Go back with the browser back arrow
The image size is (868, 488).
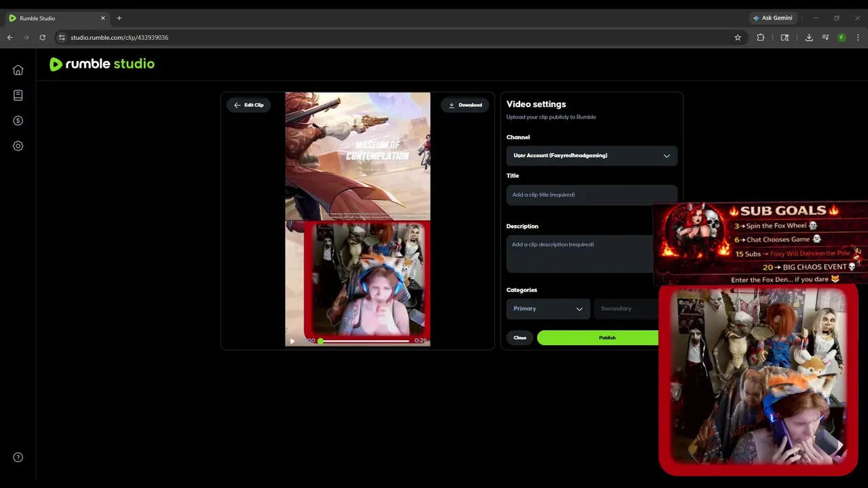pos(10,37)
